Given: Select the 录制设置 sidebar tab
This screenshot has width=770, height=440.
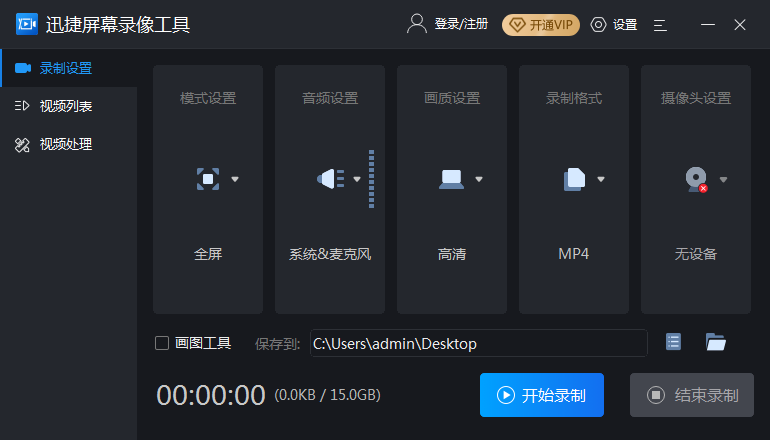Looking at the screenshot, I should pyautogui.click(x=69, y=68).
